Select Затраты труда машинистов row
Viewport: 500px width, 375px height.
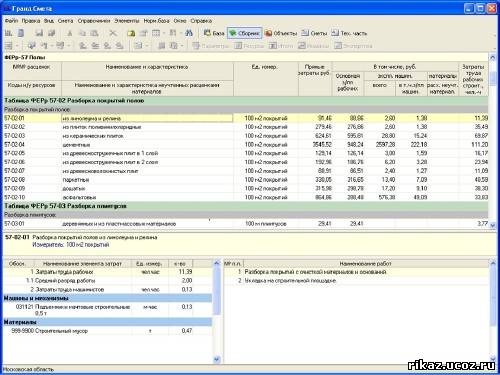coord(107,289)
